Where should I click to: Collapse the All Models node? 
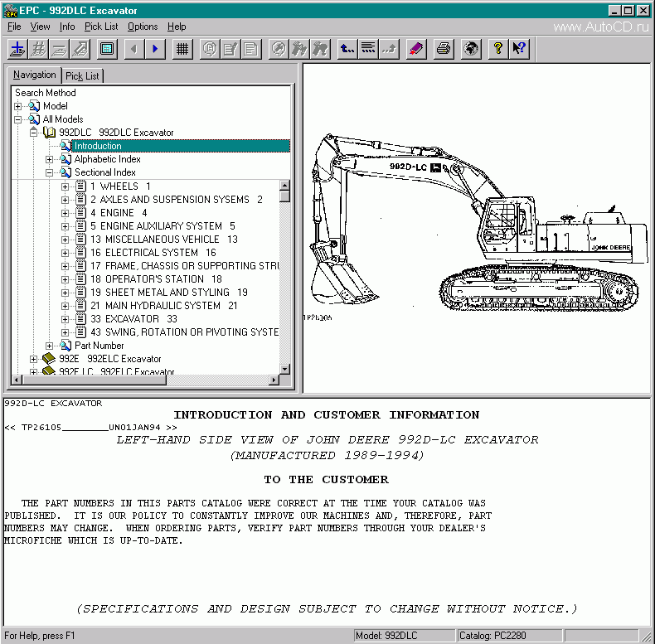18,119
